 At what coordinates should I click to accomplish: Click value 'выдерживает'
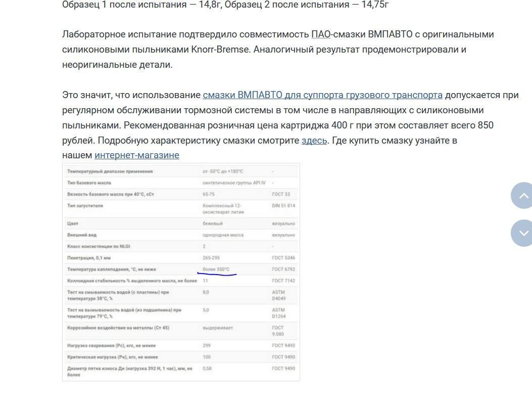[x=217, y=328]
